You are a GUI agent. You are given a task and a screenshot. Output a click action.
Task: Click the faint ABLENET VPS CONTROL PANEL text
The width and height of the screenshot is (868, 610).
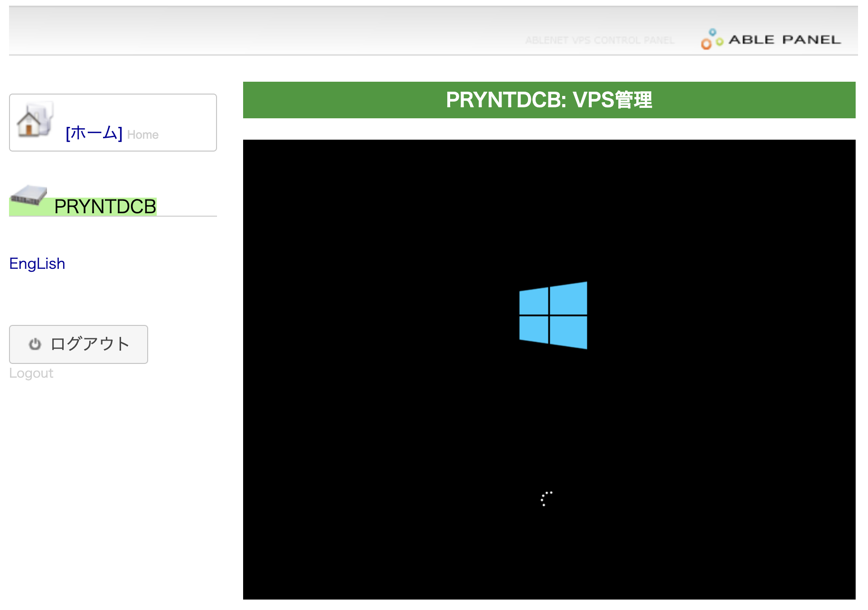point(599,40)
